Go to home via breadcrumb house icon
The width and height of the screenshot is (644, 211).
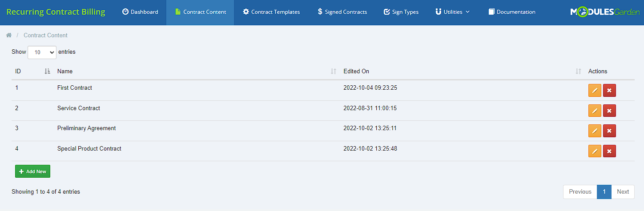point(9,35)
